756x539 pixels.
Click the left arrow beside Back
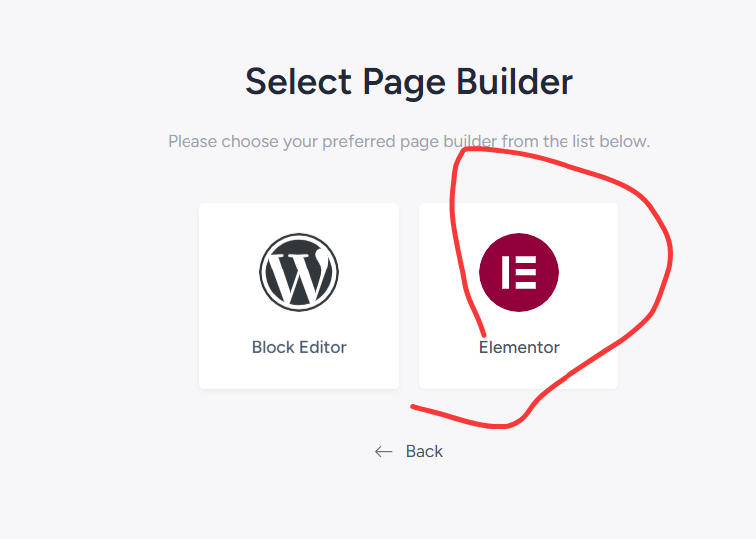(x=384, y=452)
